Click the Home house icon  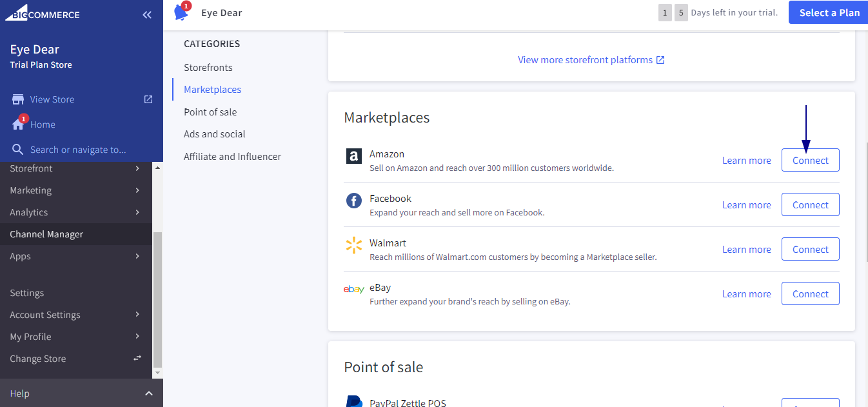(x=18, y=124)
